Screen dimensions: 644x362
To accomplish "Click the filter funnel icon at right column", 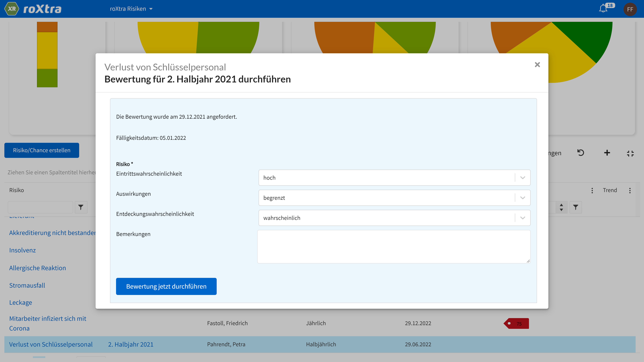I will point(575,207).
